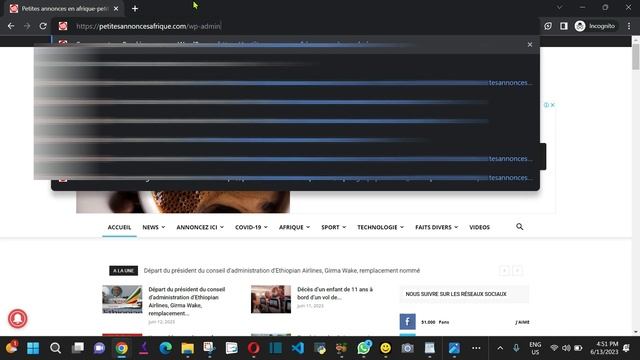Click the ENG US language indicator

[535, 348]
